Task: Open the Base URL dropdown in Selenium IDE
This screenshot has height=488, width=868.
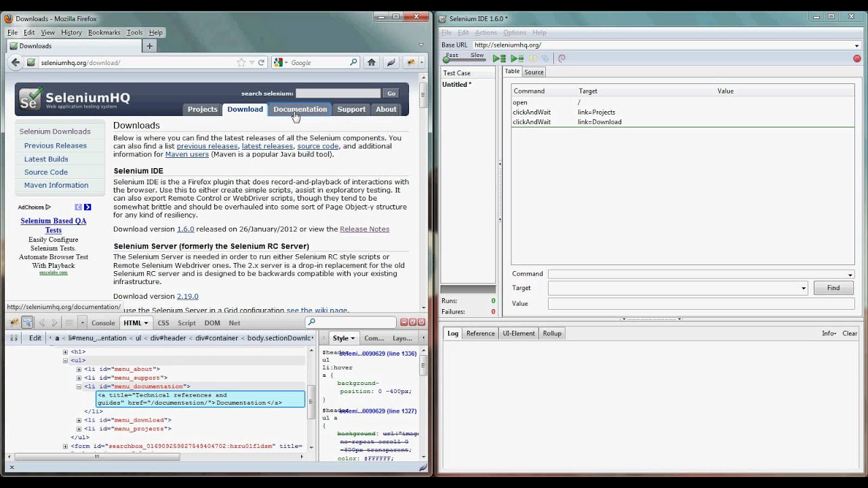Action: 857,45
